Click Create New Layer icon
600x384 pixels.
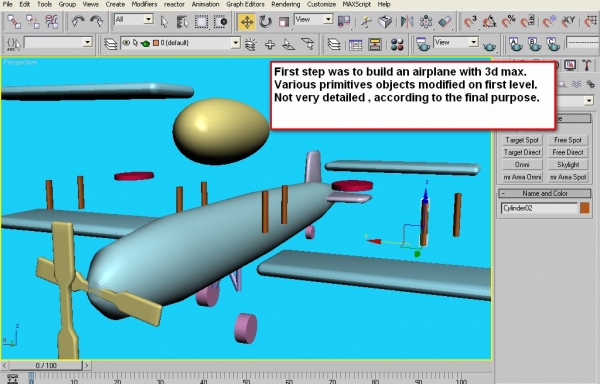point(251,44)
